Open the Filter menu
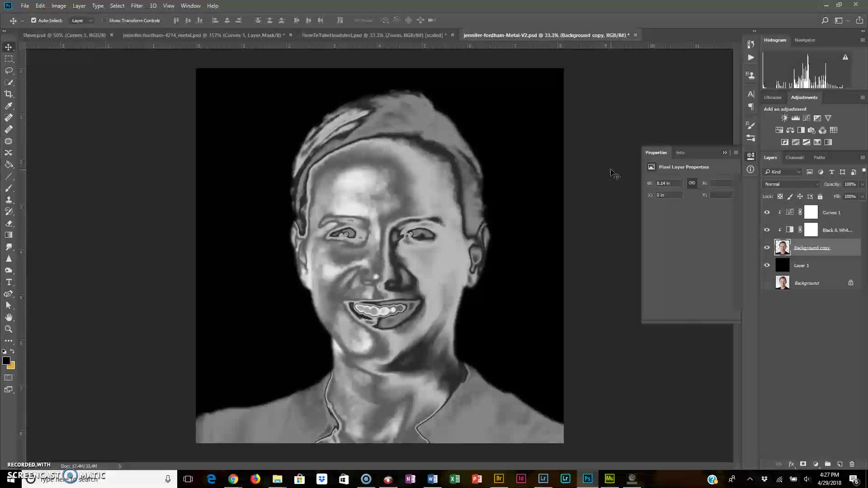The width and height of the screenshot is (868, 488). coord(137,6)
